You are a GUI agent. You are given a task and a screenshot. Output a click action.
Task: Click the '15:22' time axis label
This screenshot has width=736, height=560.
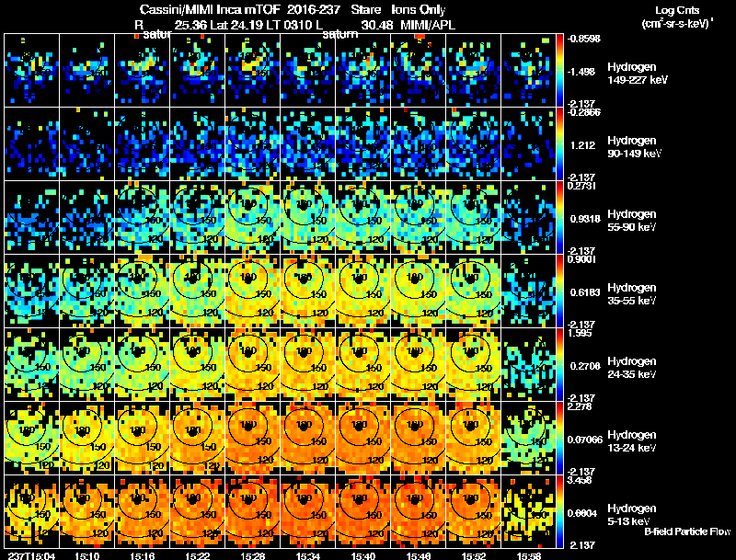coord(198,556)
